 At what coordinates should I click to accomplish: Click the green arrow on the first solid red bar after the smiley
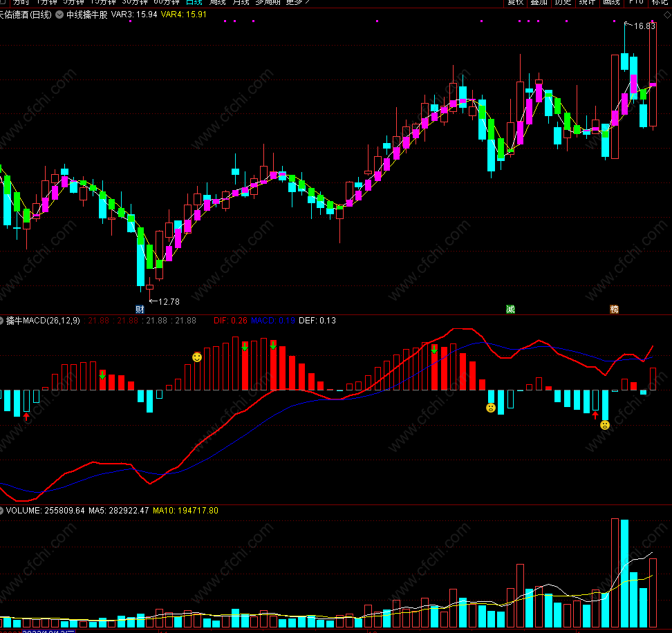[245, 347]
